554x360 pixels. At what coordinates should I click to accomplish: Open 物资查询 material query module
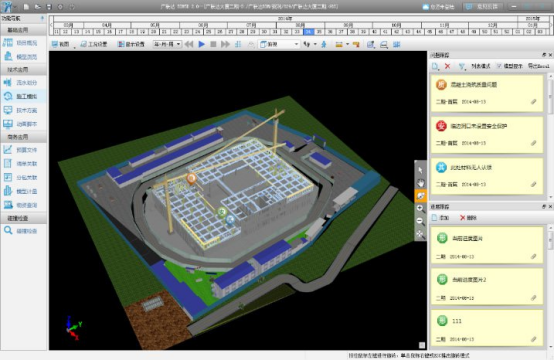pos(23,205)
